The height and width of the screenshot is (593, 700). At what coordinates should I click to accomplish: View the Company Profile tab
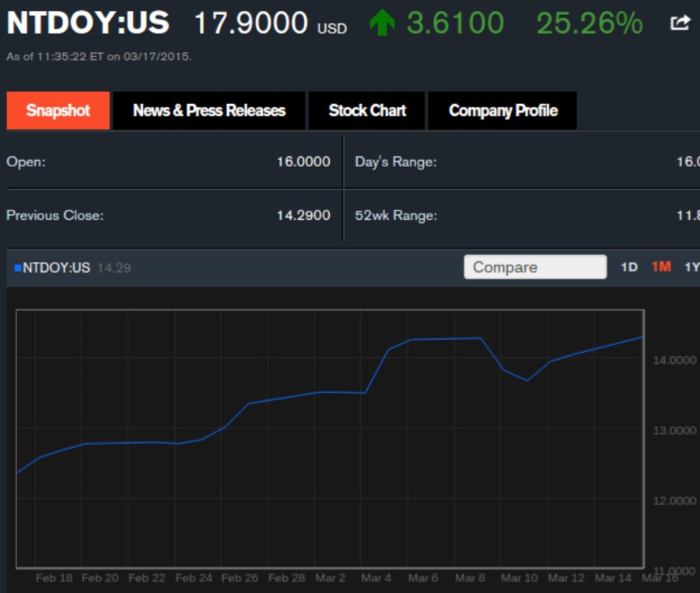click(502, 110)
